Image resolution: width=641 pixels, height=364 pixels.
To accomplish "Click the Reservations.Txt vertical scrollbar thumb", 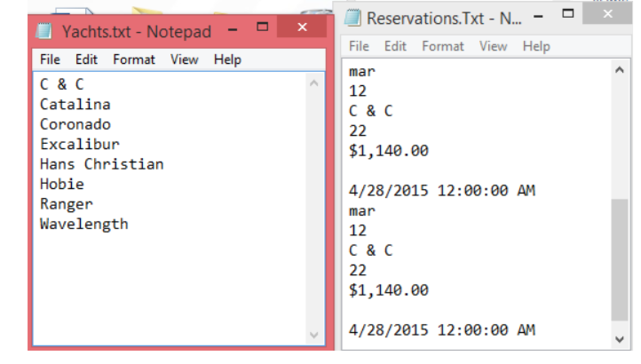I will point(619,259).
